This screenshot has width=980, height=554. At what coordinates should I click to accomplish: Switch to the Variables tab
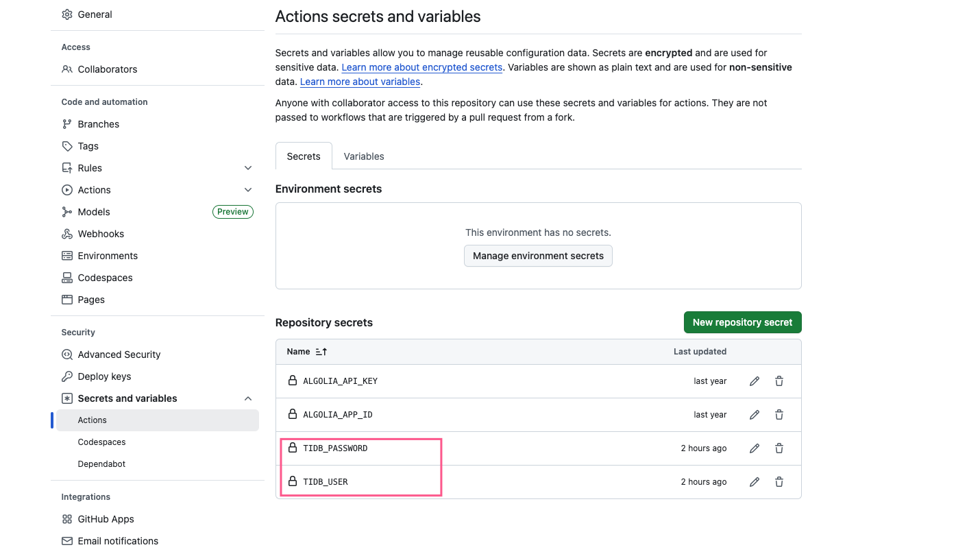coord(363,156)
